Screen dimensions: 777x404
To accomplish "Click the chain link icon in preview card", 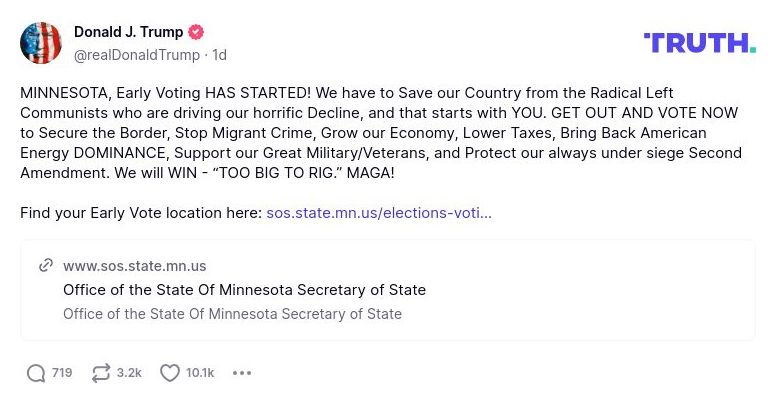I will pos(46,266).
